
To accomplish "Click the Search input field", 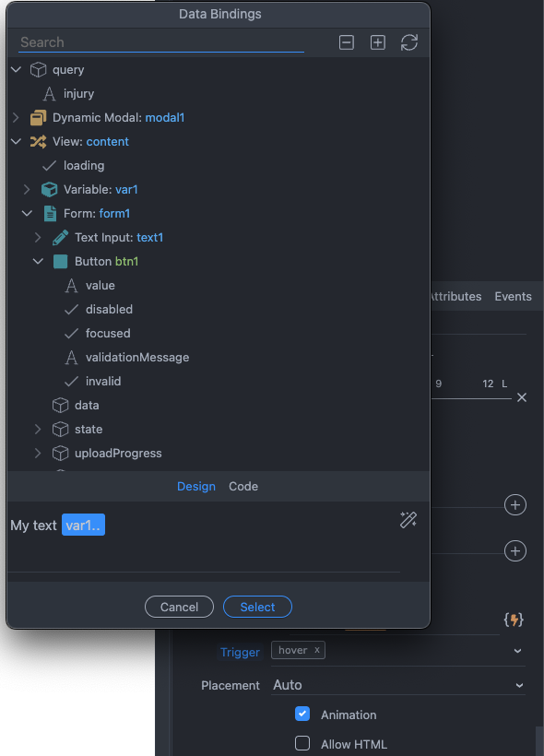I will pyautogui.click(x=157, y=42).
